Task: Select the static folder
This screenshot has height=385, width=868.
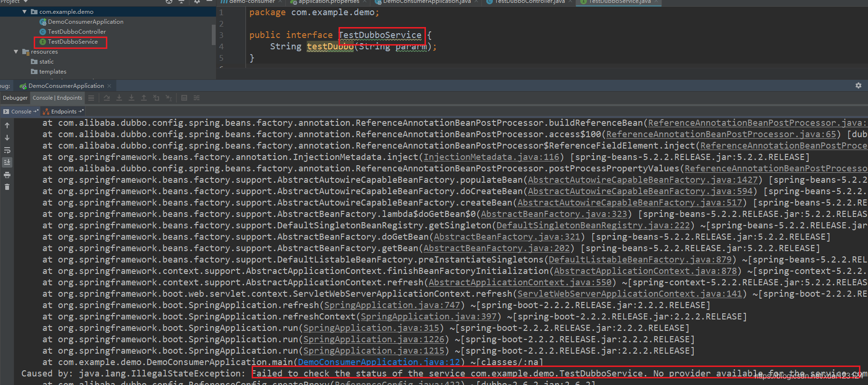Action: tap(47, 62)
